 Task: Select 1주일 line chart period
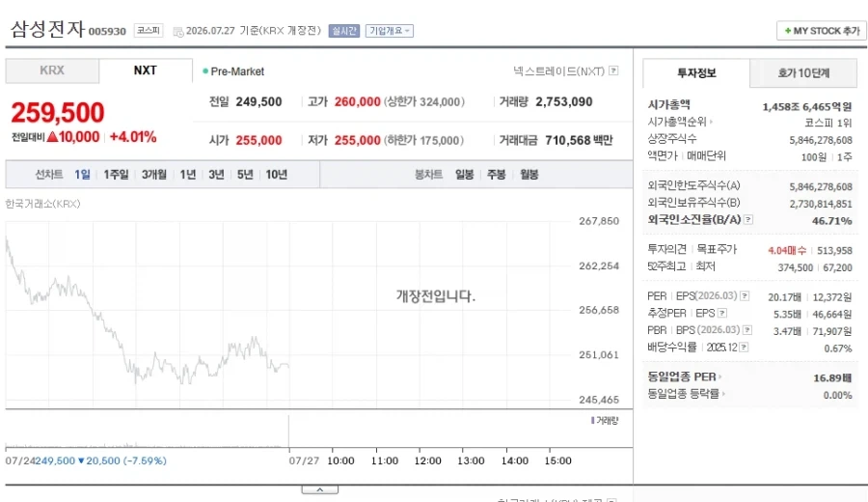117,175
